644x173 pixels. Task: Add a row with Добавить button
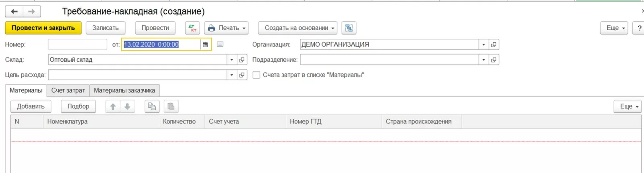(x=31, y=106)
